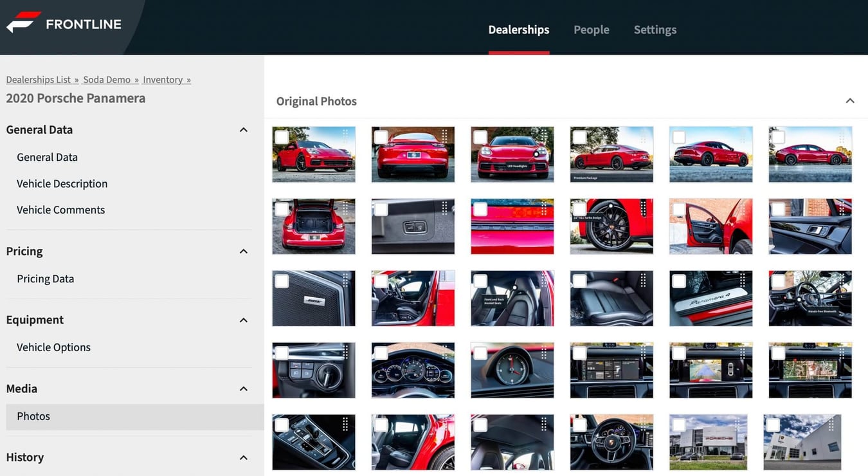Collapse the Original Photos section
This screenshot has height=476, width=868.
pos(849,101)
